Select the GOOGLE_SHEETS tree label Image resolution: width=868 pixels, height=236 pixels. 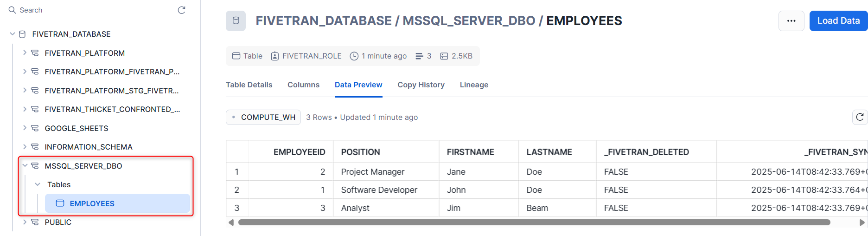pyautogui.click(x=77, y=128)
